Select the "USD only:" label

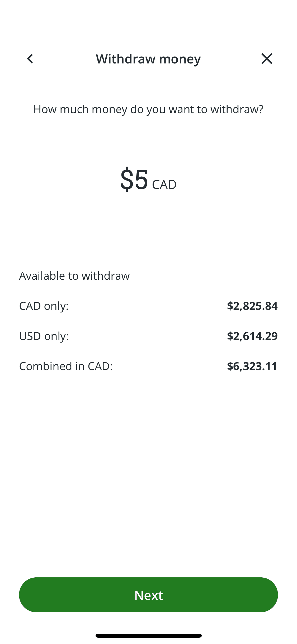pos(44,336)
